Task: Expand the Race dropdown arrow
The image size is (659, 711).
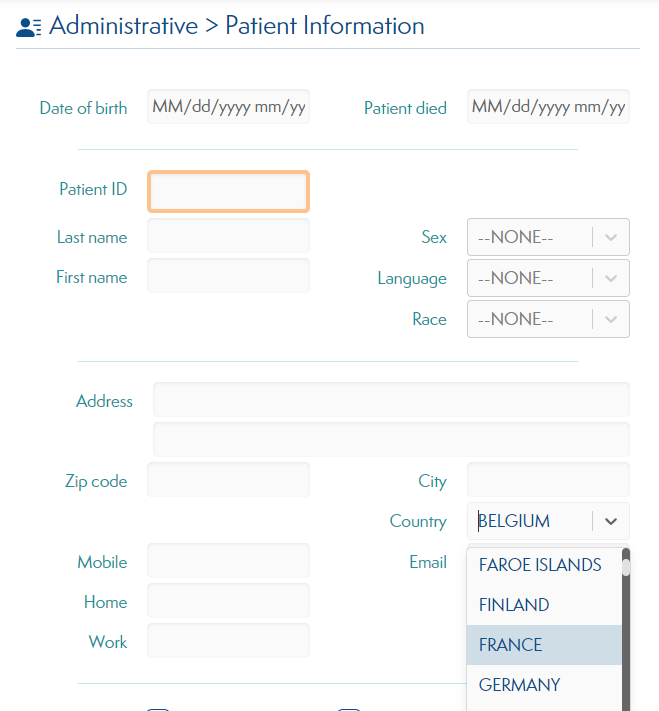Action: 611,319
